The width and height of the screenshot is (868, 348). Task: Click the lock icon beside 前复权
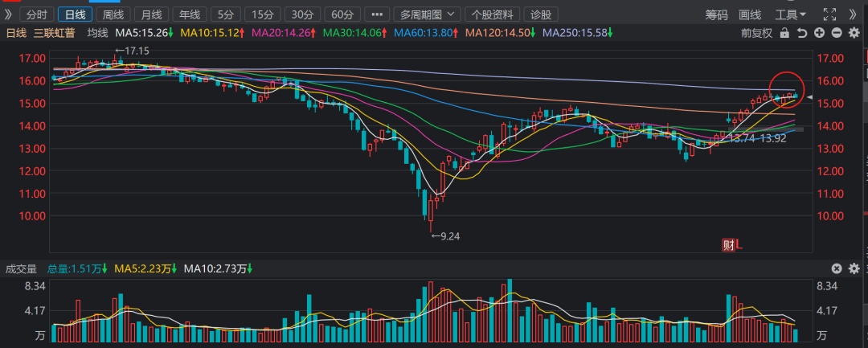pos(784,32)
